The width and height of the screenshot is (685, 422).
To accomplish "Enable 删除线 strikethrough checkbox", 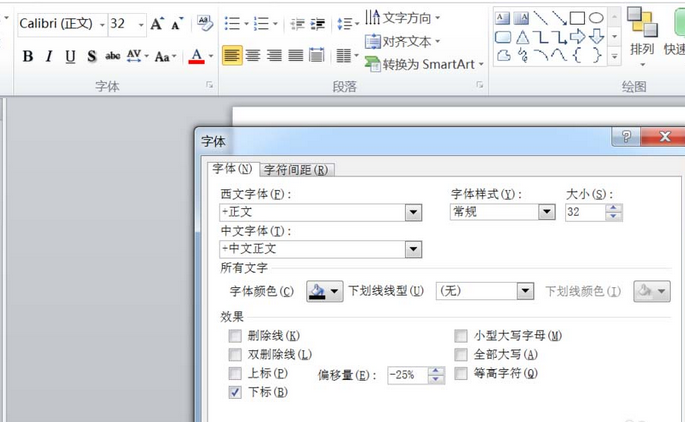I will click(x=235, y=336).
